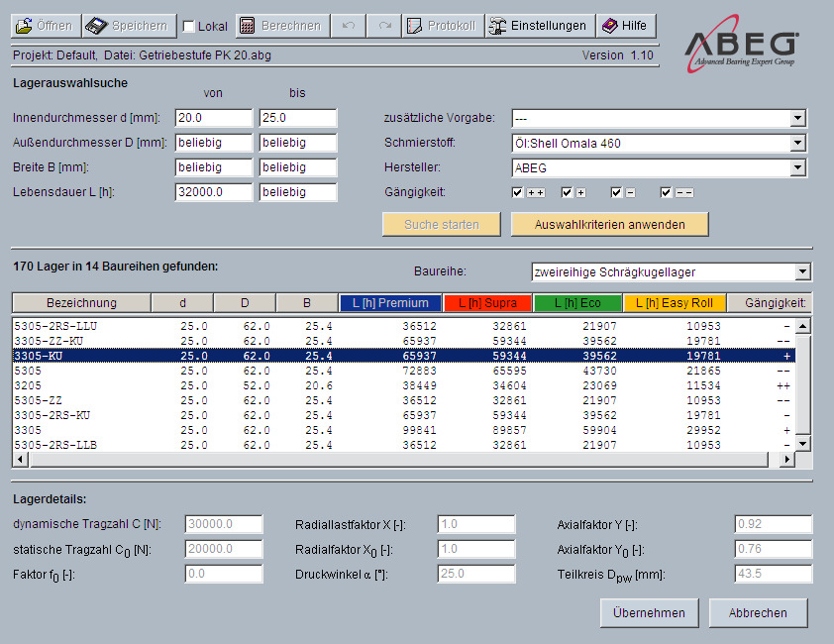This screenshot has height=644, width=834.
Task: Click the Abbrechen button
Action: point(758,613)
